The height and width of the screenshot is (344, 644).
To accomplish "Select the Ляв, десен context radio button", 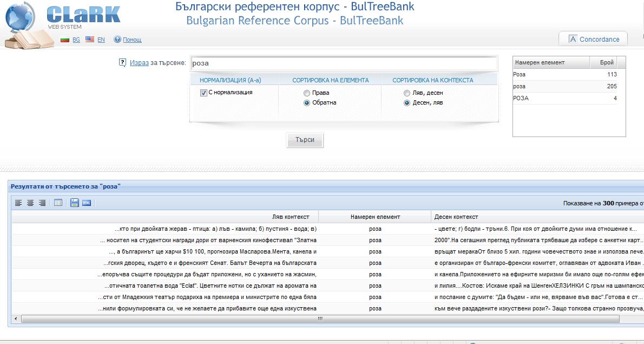I will tap(406, 93).
